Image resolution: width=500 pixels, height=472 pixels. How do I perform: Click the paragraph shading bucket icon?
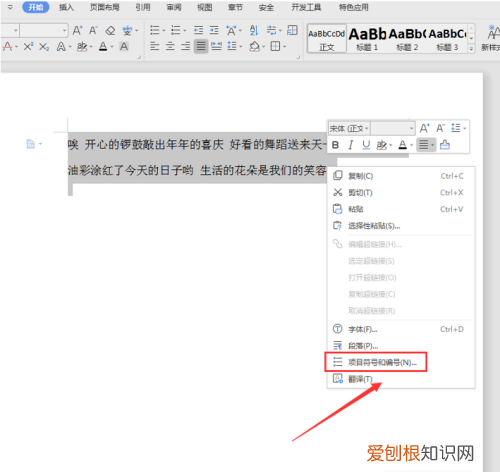click(x=255, y=46)
